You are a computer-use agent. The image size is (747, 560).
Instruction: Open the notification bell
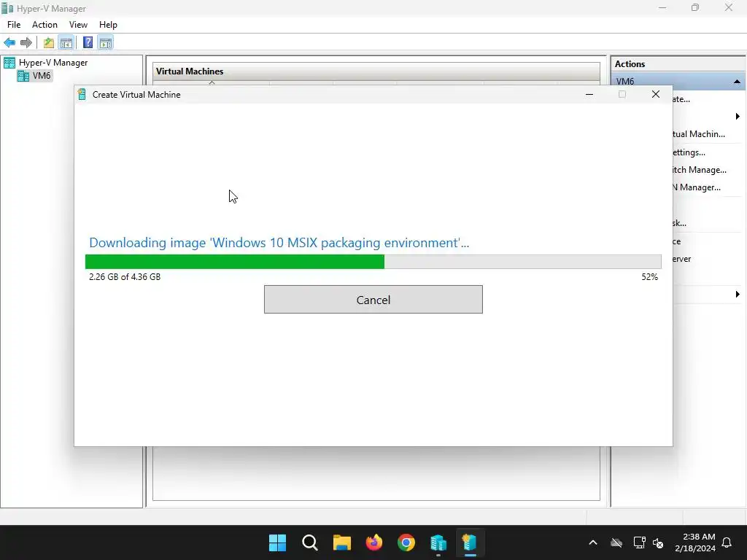727,542
